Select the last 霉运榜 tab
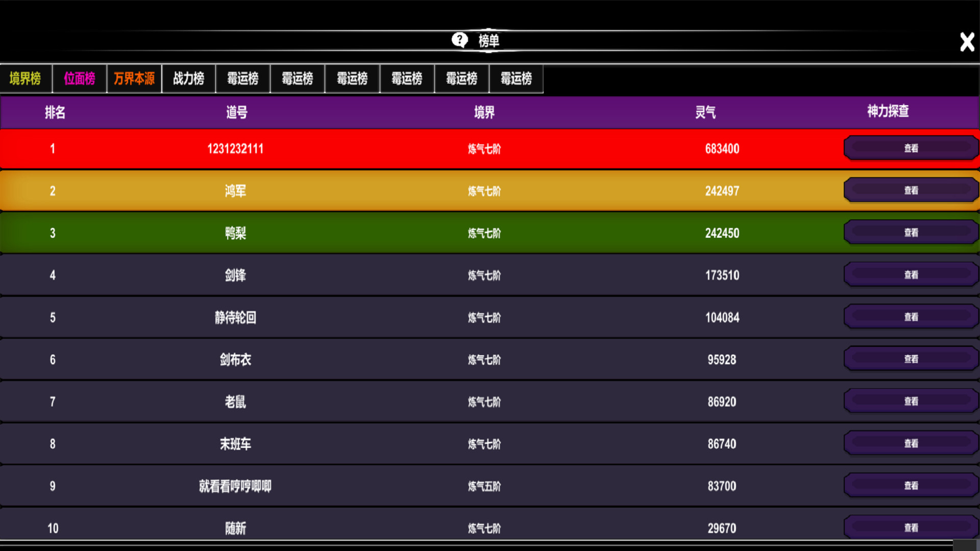Image resolution: width=980 pixels, height=551 pixels. coord(516,79)
